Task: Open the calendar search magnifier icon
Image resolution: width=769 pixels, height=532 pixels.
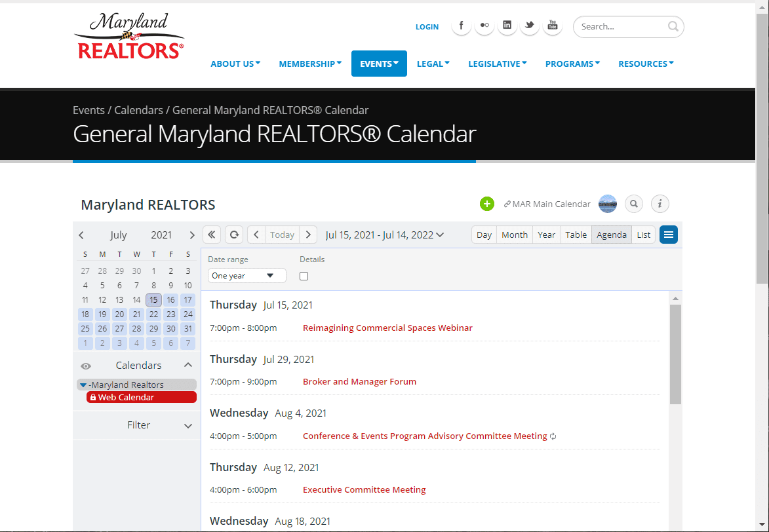Action: 633,204
